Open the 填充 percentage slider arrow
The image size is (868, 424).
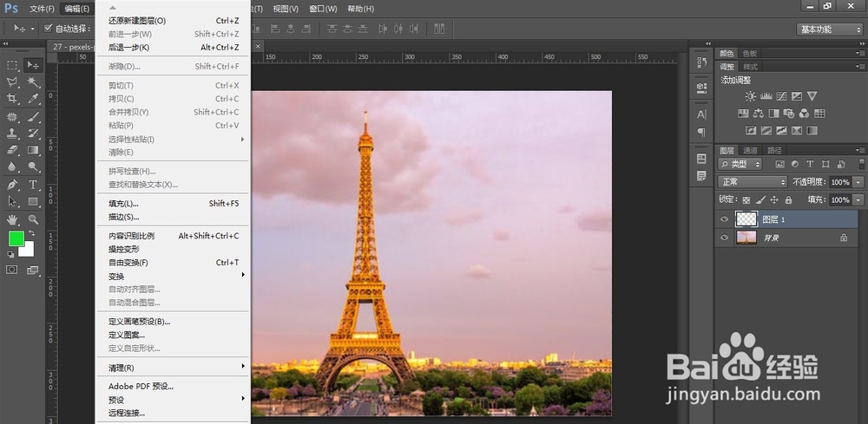tap(858, 200)
